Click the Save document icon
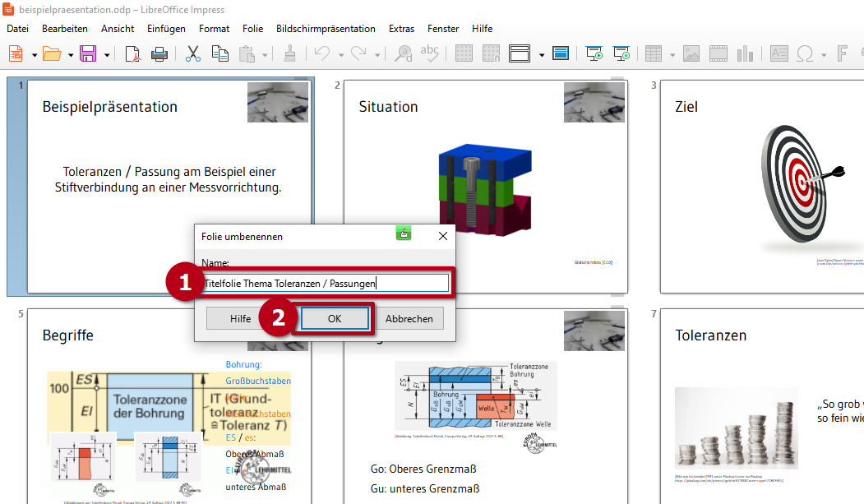864x504 pixels. (87, 54)
